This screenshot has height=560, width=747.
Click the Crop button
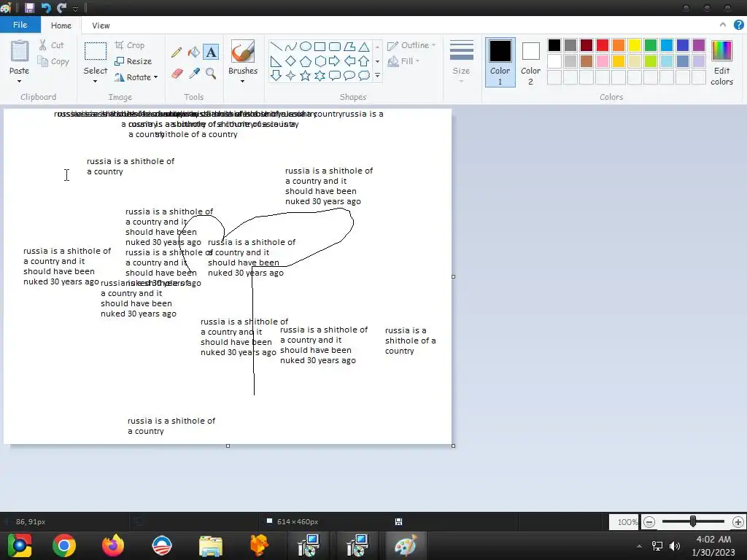(x=130, y=45)
